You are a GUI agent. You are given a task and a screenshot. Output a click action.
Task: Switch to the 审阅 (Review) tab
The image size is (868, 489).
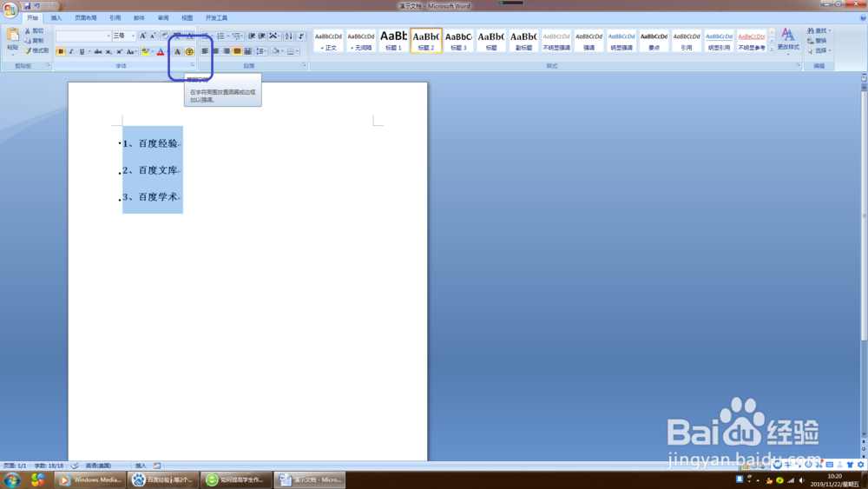click(163, 17)
